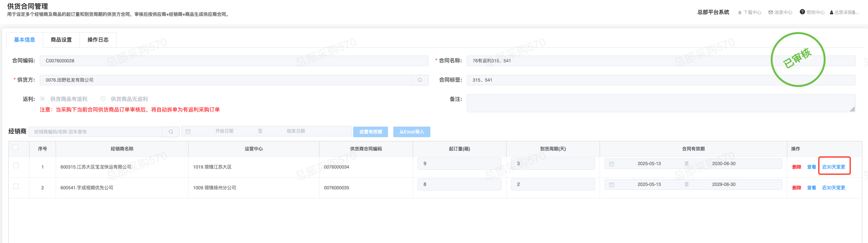Check the row for 600541.宇成视频优先公司
868x243 pixels.
(x=16, y=186)
